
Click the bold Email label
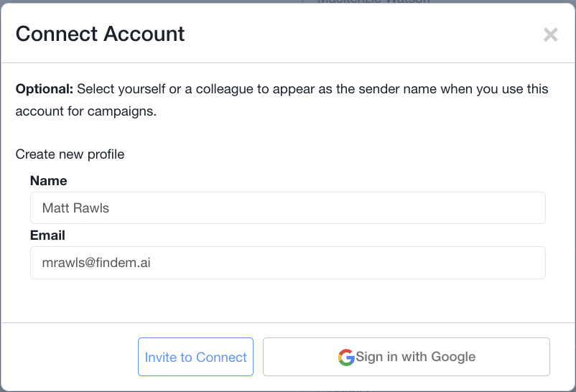pos(47,235)
